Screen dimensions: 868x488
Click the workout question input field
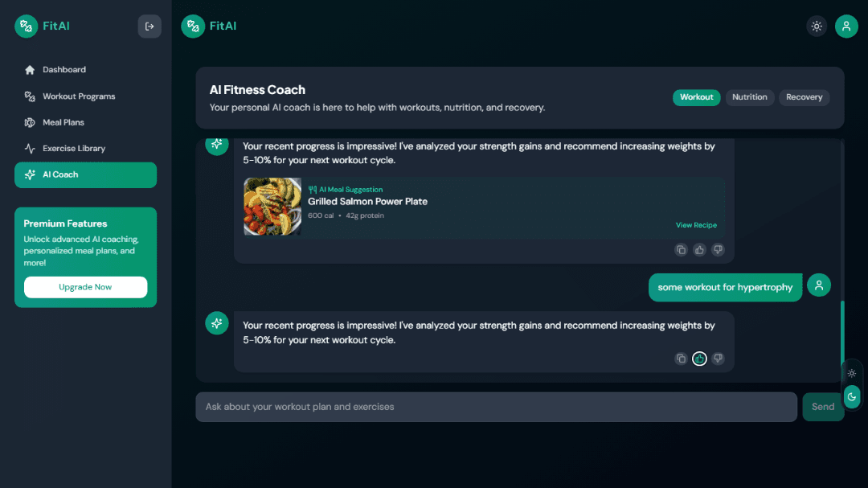(496, 407)
